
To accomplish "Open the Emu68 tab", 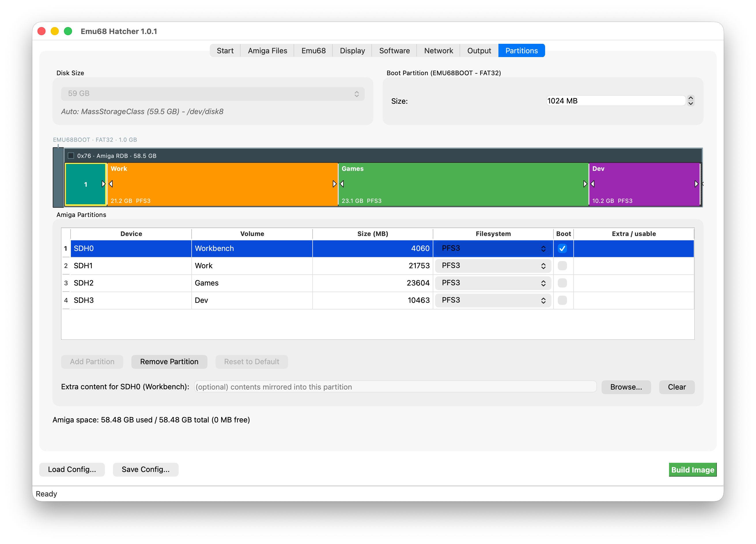I will tap(313, 51).
